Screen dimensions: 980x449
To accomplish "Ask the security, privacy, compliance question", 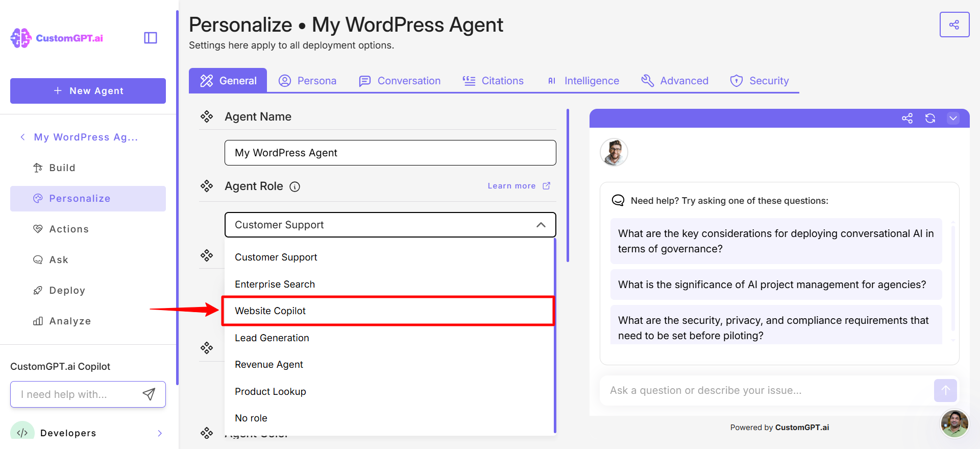I will coord(776,325).
